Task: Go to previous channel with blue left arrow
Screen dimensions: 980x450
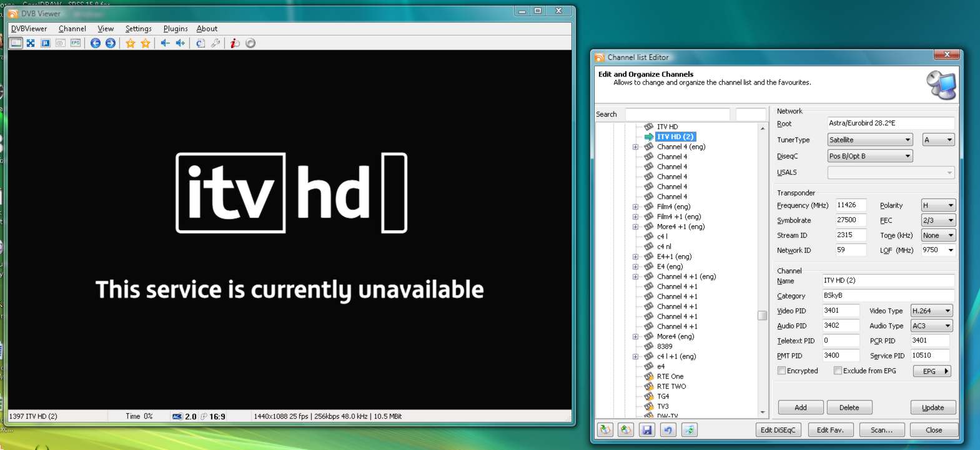Action: [96, 43]
